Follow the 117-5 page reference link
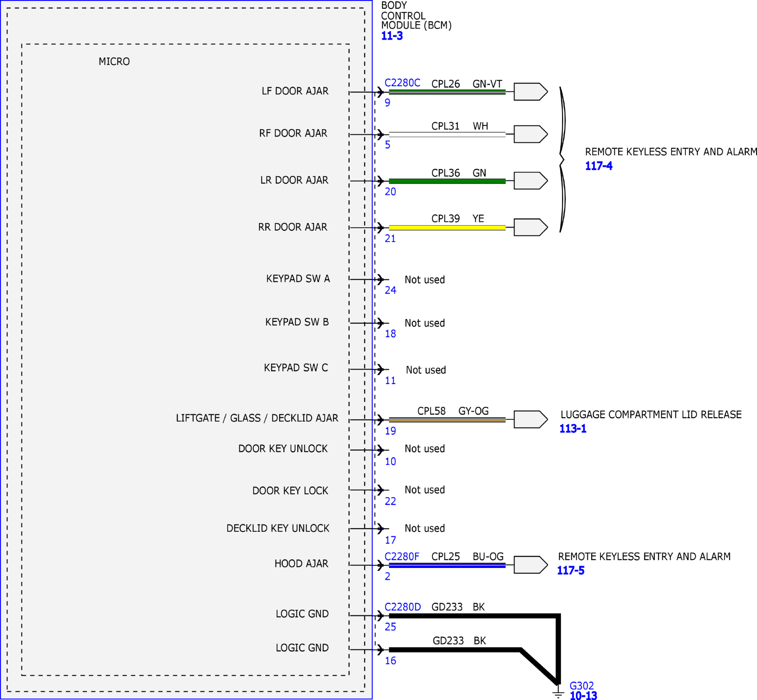Viewport: 757px width, 700px height. (570, 571)
